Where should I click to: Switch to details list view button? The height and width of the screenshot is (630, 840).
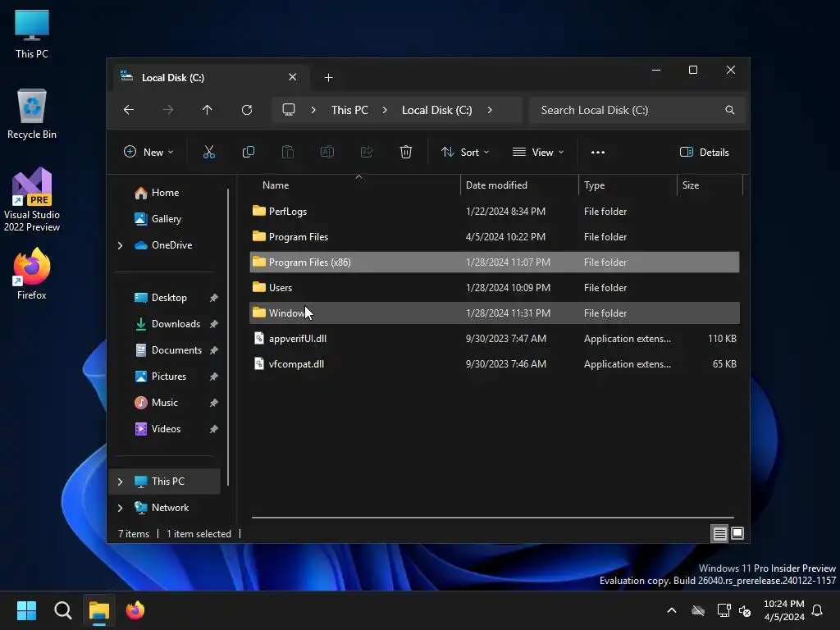point(719,533)
